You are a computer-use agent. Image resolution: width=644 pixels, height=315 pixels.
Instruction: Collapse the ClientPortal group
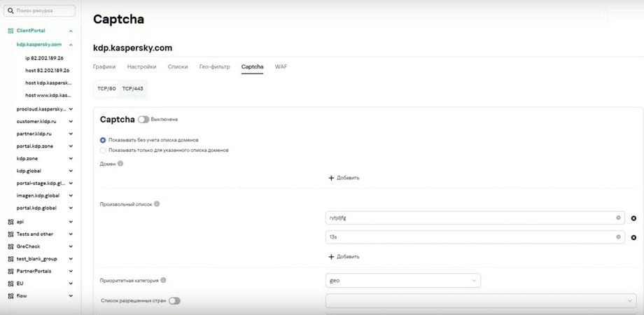(x=71, y=31)
